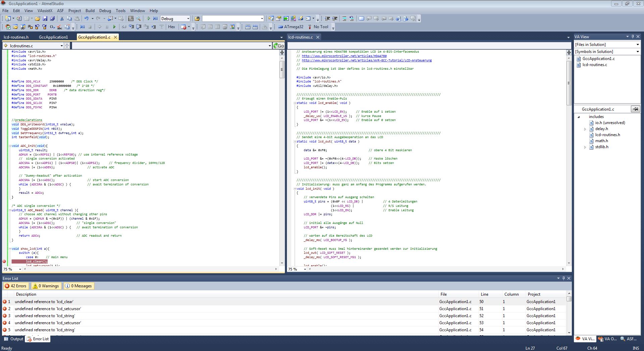
Task: Pin the VA View panel with the pin icon
Action: pyautogui.click(x=632, y=37)
